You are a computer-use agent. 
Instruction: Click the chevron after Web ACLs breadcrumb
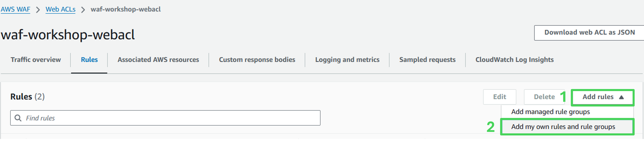[83, 10]
